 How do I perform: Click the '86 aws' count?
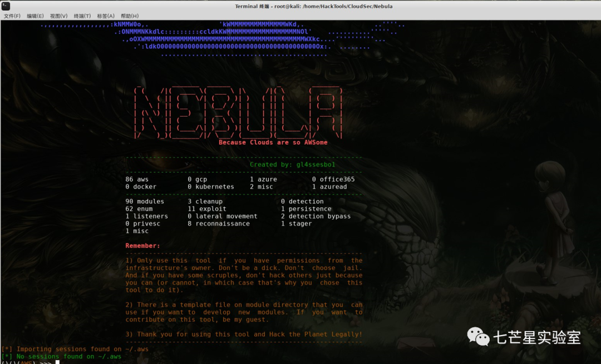[137, 179]
